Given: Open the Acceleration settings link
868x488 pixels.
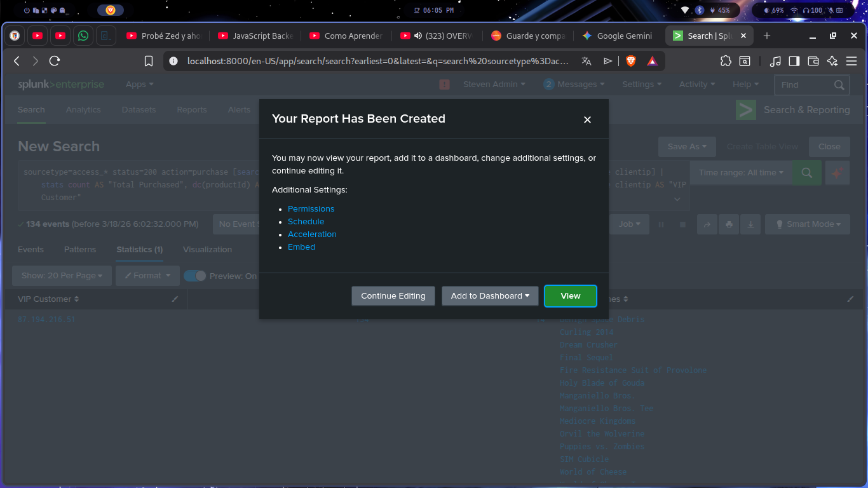Looking at the screenshot, I should tap(312, 234).
